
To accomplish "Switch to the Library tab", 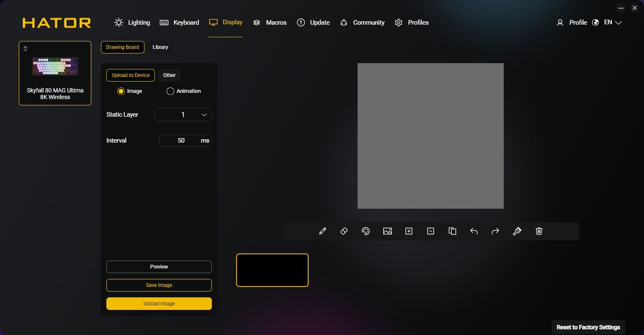I will (160, 47).
